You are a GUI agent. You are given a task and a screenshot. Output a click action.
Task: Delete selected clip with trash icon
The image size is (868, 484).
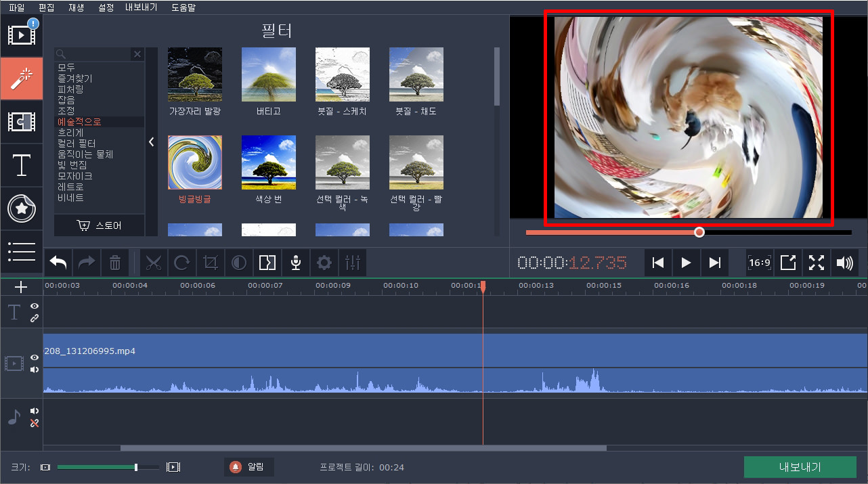(x=115, y=263)
